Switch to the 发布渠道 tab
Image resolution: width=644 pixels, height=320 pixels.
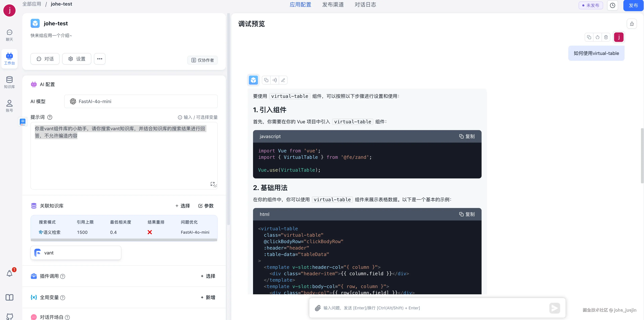click(333, 5)
